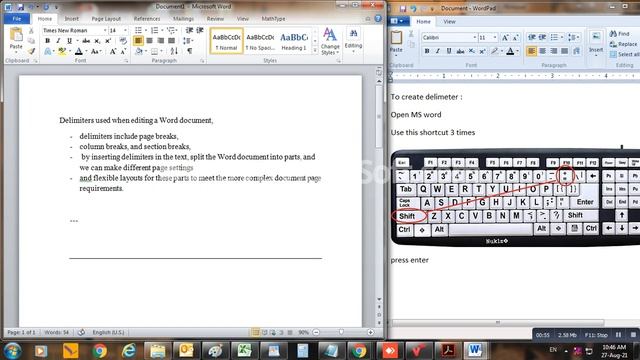The height and width of the screenshot is (360, 640).
Task: Toggle Underline in the WordPad ribbon
Action: pos(449,51)
